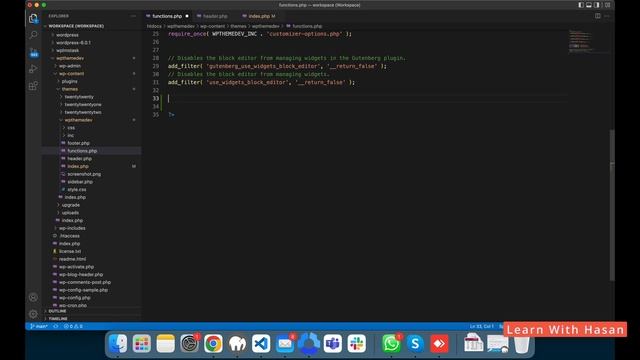The image size is (640, 360).
Task: Open the Run and Debug view
Action: point(33,69)
